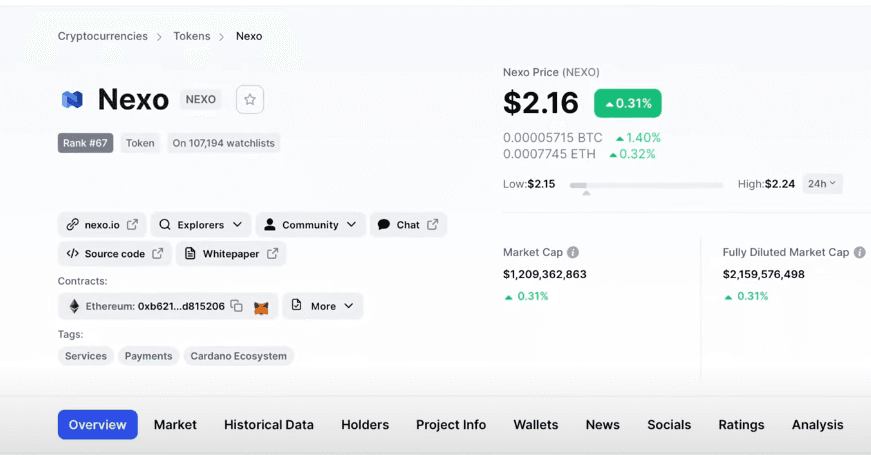Click the Community person icon
Image resolution: width=871 pixels, height=455 pixels.
[270, 224]
